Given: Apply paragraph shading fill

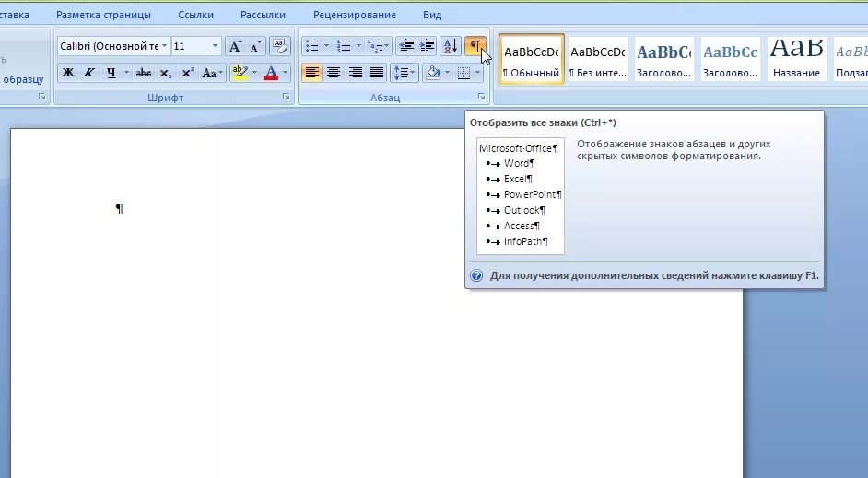Looking at the screenshot, I should tap(433, 73).
